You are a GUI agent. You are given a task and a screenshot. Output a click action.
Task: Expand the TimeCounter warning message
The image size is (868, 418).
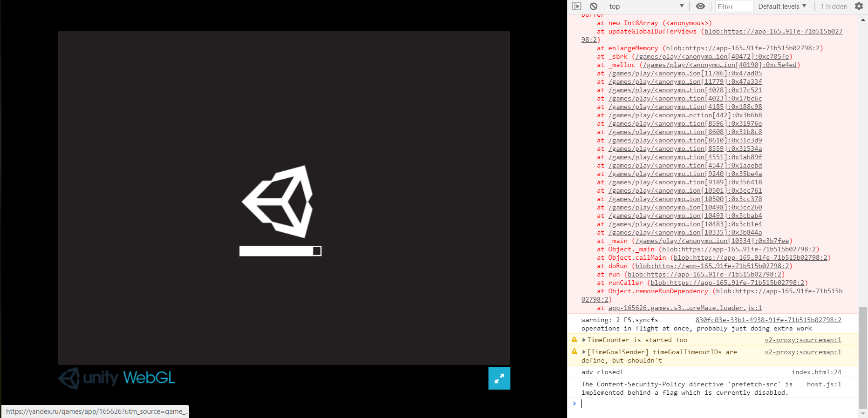584,340
